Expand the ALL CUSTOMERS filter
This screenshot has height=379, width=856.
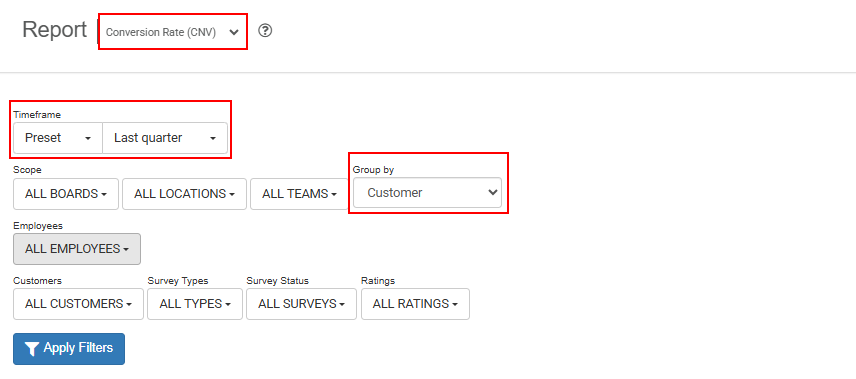click(79, 304)
